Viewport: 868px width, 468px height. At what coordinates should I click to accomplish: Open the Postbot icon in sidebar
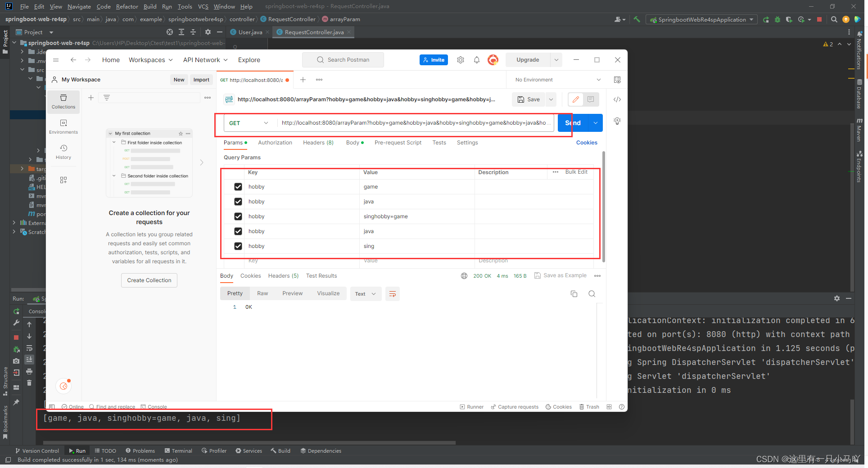(x=64, y=386)
